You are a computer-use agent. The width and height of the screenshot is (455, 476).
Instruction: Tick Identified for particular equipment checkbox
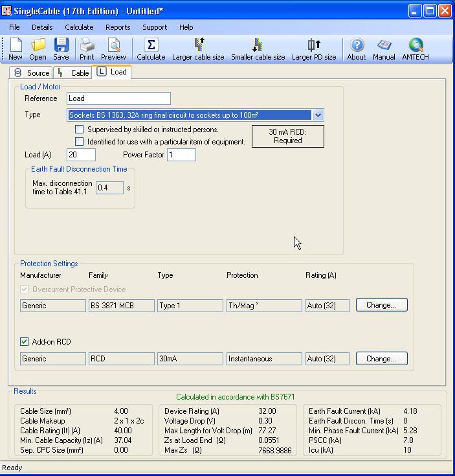coord(80,142)
